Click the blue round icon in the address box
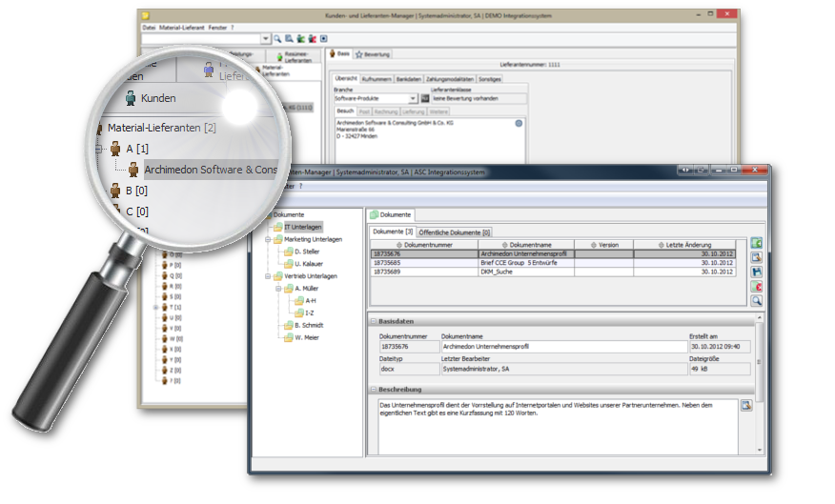The image size is (835, 504). click(519, 123)
